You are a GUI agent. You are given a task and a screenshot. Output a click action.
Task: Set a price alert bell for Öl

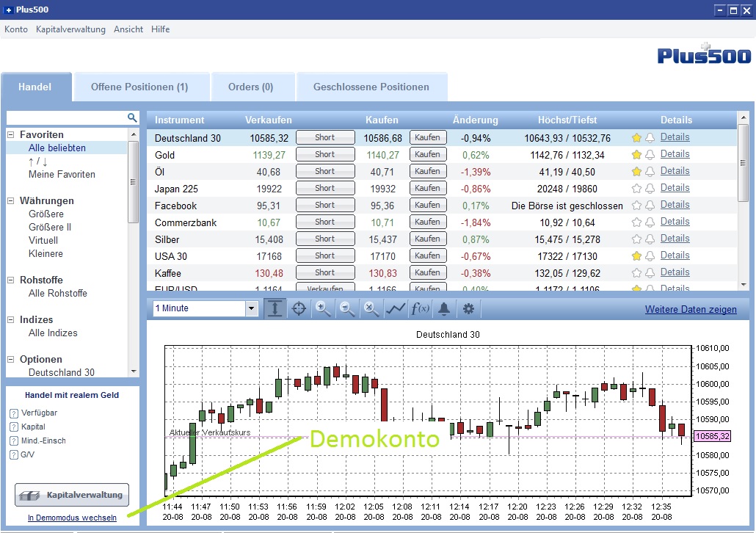tap(650, 172)
